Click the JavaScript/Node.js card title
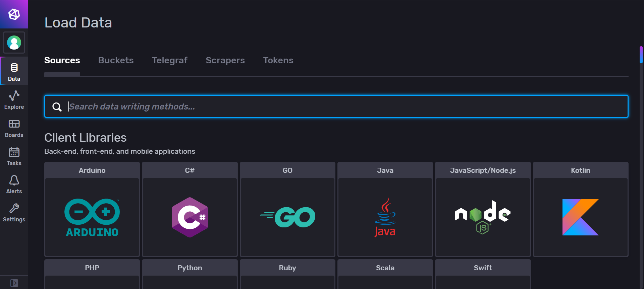The height and width of the screenshot is (289, 644). click(x=483, y=170)
